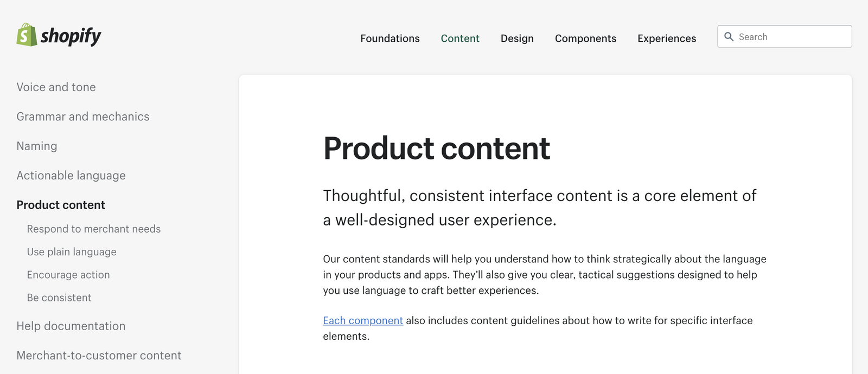Open the Experiences section
This screenshot has width=868, height=374.
(667, 38)
